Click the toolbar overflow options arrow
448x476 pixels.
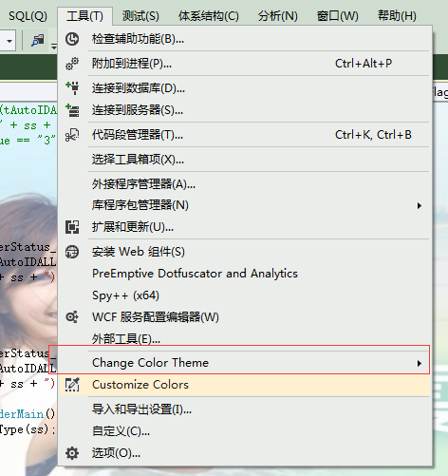[x=54, y=47]
